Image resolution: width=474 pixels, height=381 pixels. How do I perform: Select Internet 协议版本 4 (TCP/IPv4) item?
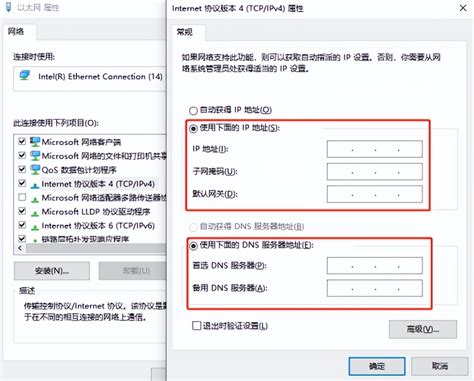pyautogui.click(x=98, y=184)
